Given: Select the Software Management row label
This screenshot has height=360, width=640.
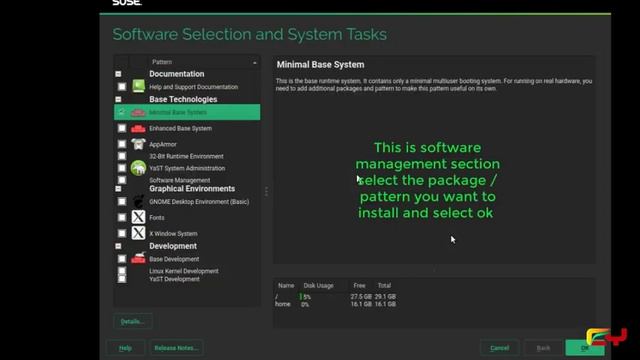Looking at the screenshot, I should point(180,180).
